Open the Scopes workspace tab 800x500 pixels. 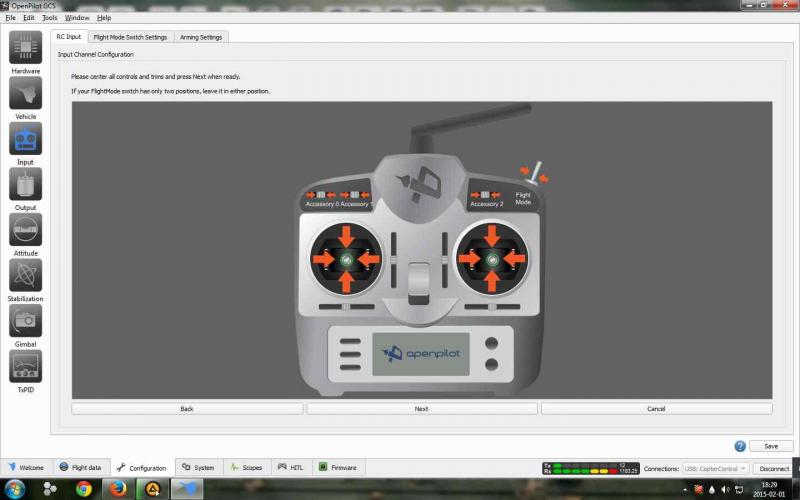246,467
